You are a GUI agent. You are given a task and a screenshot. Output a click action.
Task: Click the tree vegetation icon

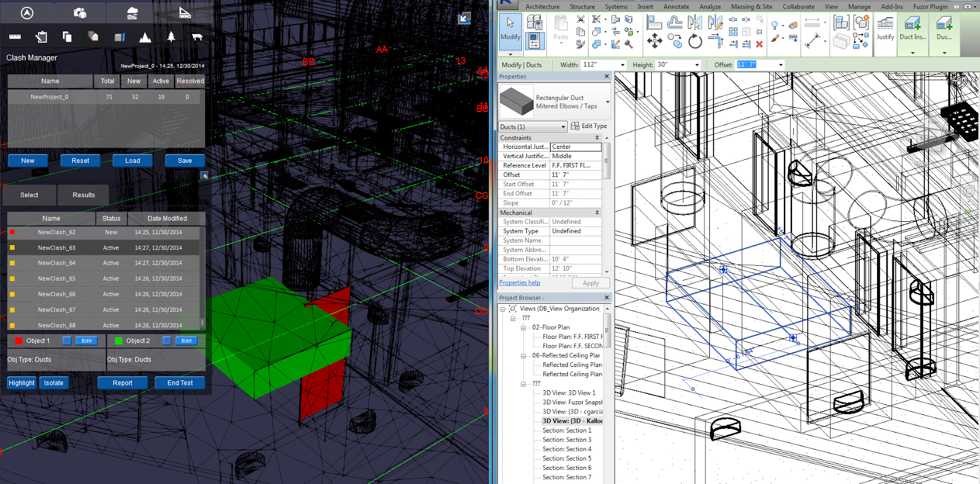pyautogui.click(x=171, y=37)
